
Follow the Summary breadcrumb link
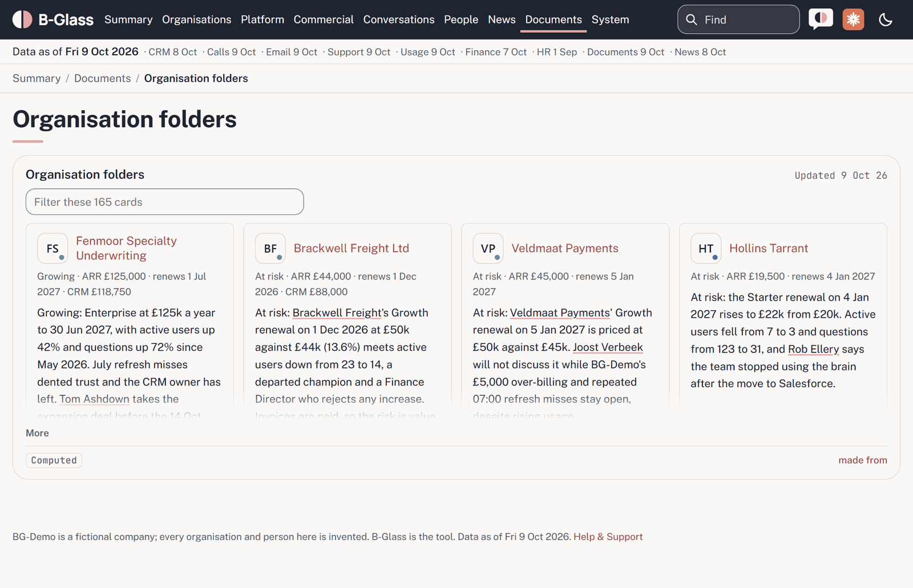[37, 78]
